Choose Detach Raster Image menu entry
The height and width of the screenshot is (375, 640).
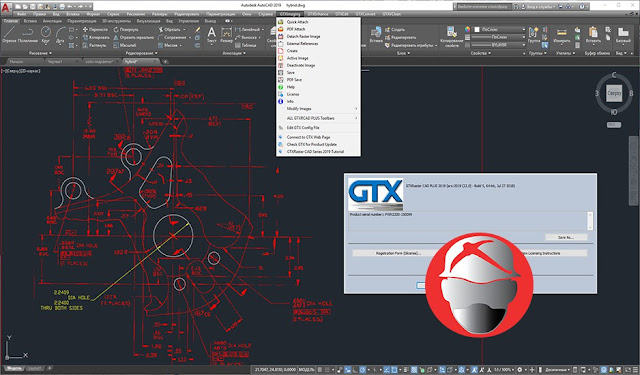(318, 36)
